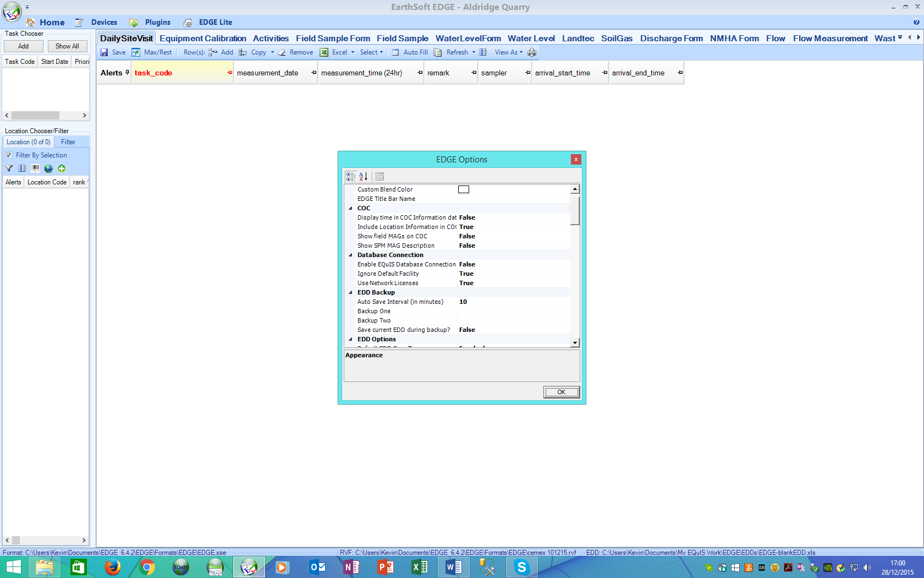Collapse the COC category
Viewport: 924px width, 578px height.
click(350, 208)
